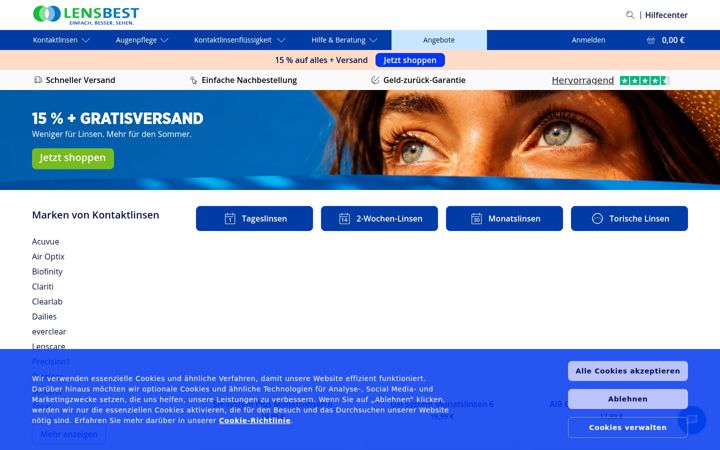Open the Augenpflege menu
Screen dimensions: 720x450
click(136, 40)
